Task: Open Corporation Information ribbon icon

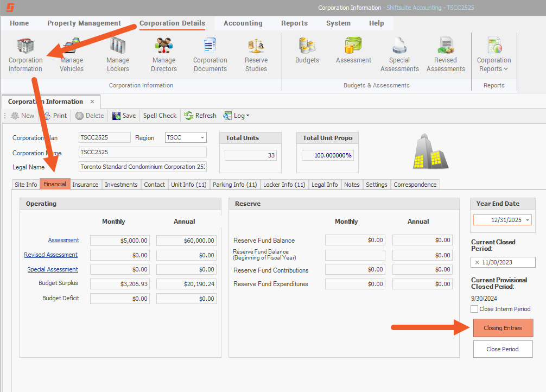Action: coord(26,55)
